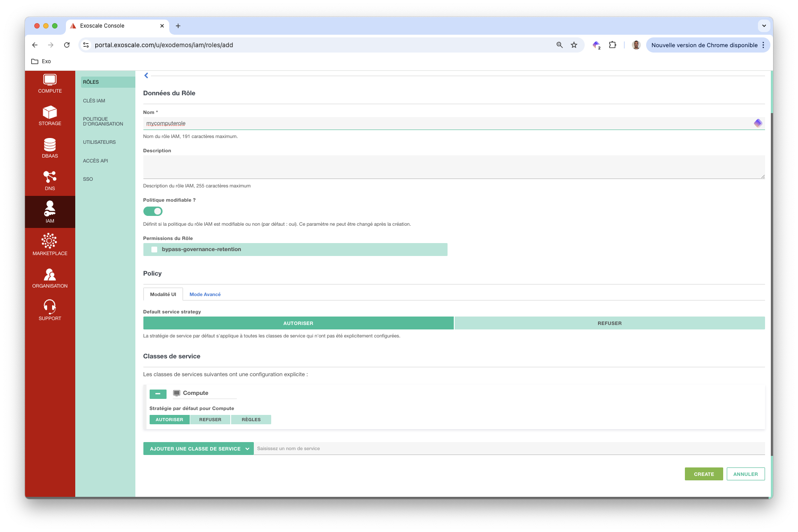This screenshot has height=532, width=798.
Task: Open the DNS sidebar icon
Action: pyautogui.click(x=50, y=180)
